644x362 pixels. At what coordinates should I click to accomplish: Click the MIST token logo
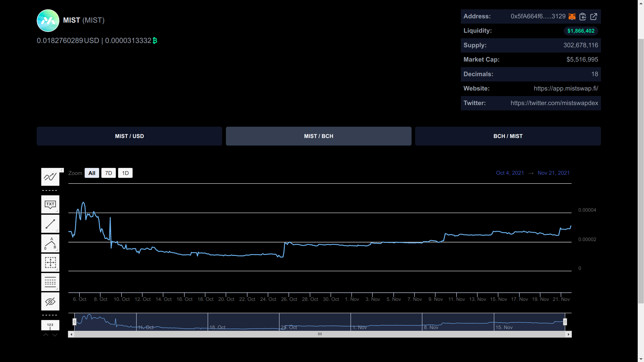tap(48, 21)
